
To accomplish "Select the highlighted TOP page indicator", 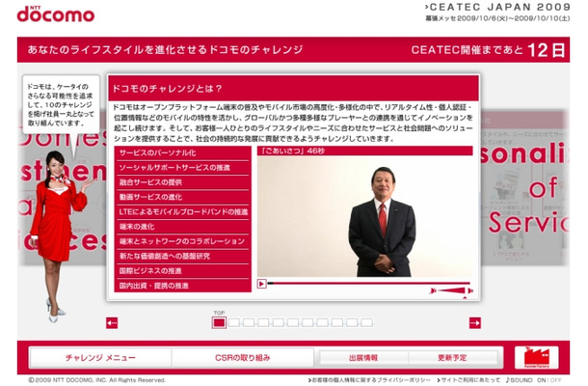I will (219, 323).
